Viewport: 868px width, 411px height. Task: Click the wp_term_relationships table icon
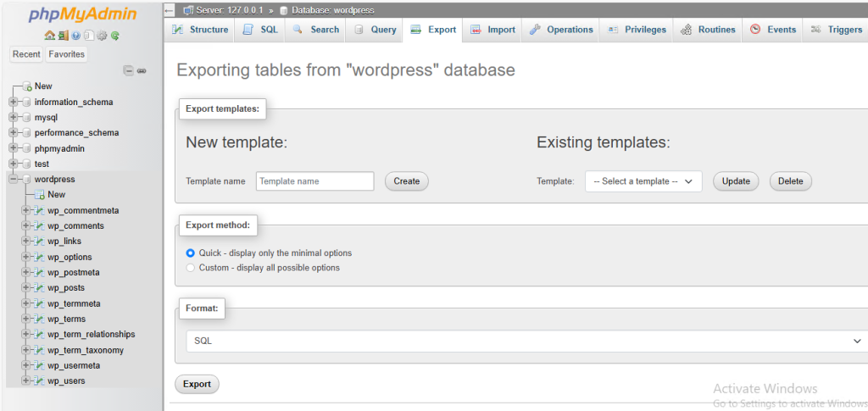pyautogui.click(x=39, y=335)
